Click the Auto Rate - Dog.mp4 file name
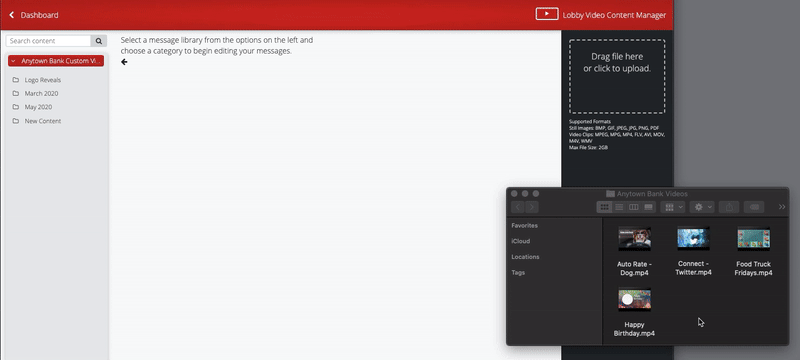800x360 pixels. [634, 269]
